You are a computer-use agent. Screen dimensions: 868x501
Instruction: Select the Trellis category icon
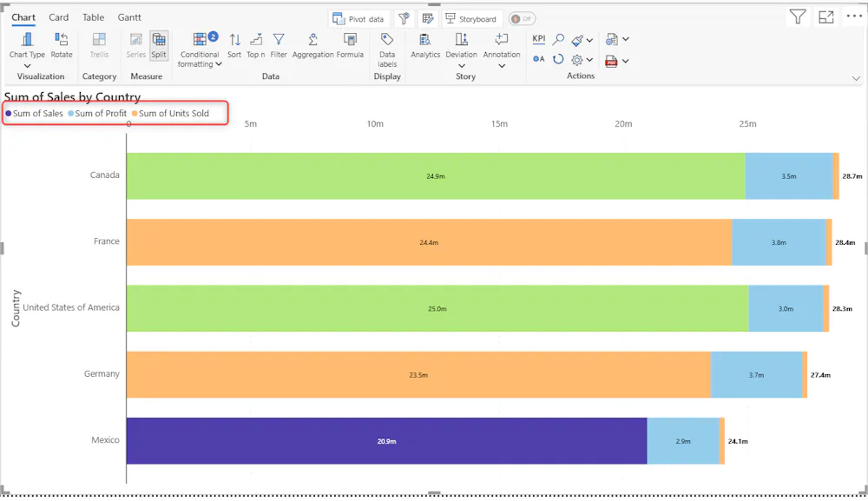pos(99,39)
